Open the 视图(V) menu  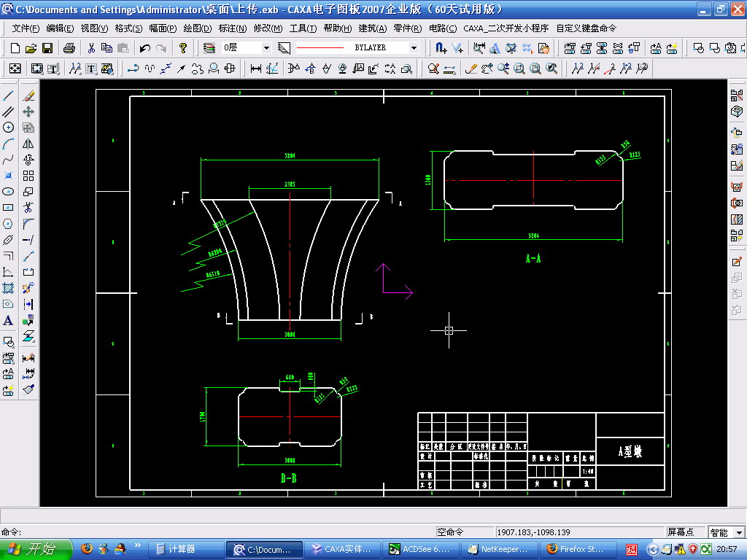pos(94,28)
